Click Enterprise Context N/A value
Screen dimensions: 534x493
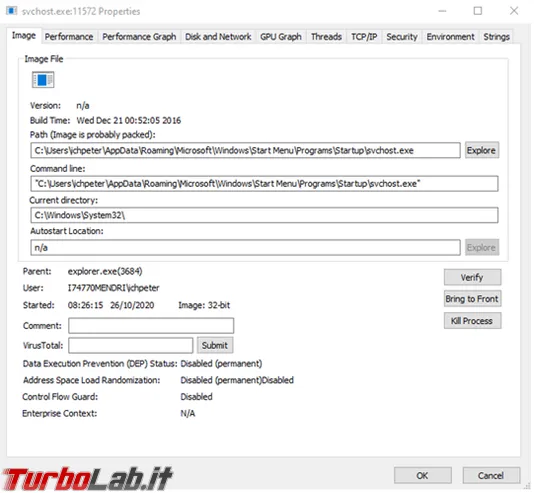click(x=188, y=414)
